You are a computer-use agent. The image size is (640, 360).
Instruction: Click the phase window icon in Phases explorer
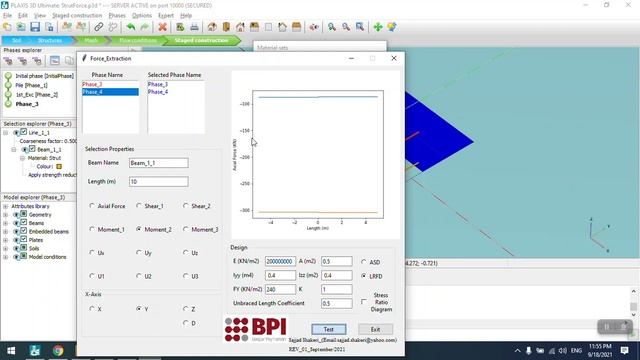point(55,61)
